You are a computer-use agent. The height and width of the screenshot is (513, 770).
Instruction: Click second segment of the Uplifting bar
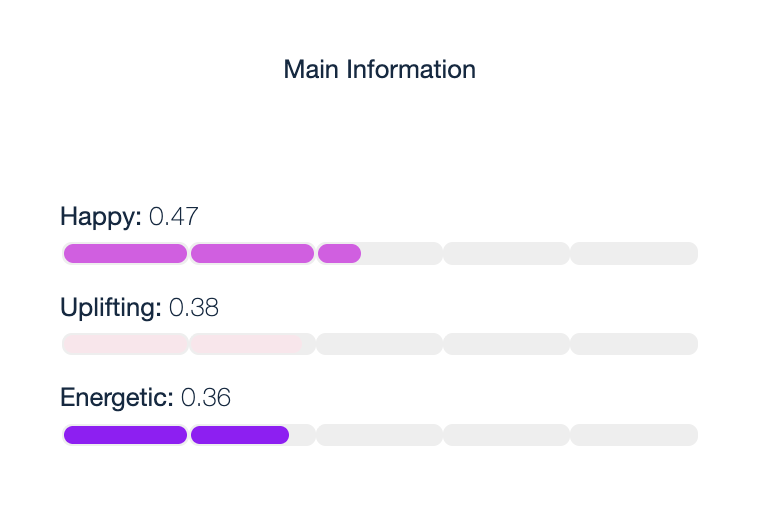tap(252, 344)
